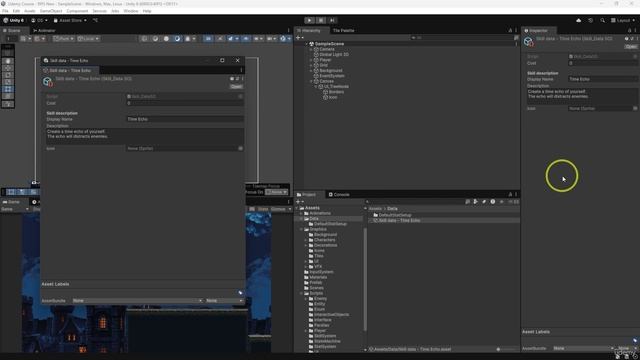The image size is (640, 360).
Task: Open the account dropdown beside Unity 6
Action: point(39,20)
